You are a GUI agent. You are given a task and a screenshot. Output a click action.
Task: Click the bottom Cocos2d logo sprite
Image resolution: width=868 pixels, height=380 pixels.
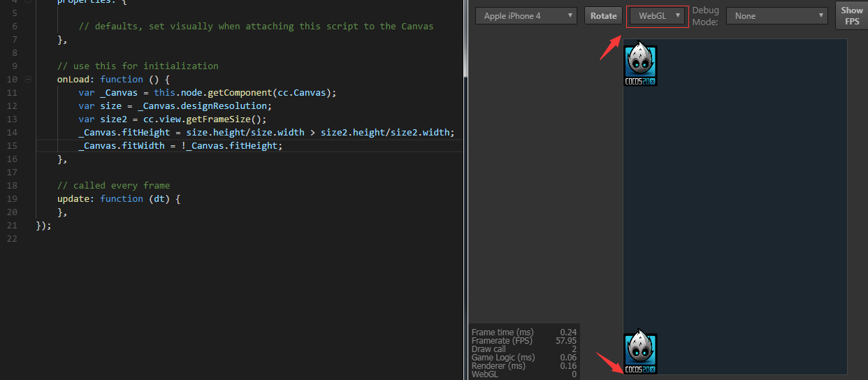pos(640,353)
